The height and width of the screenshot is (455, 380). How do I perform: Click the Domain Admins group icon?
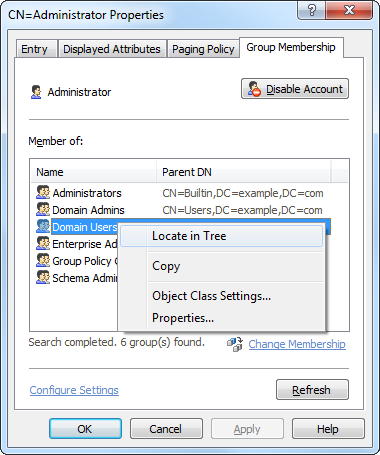(43, 210)
